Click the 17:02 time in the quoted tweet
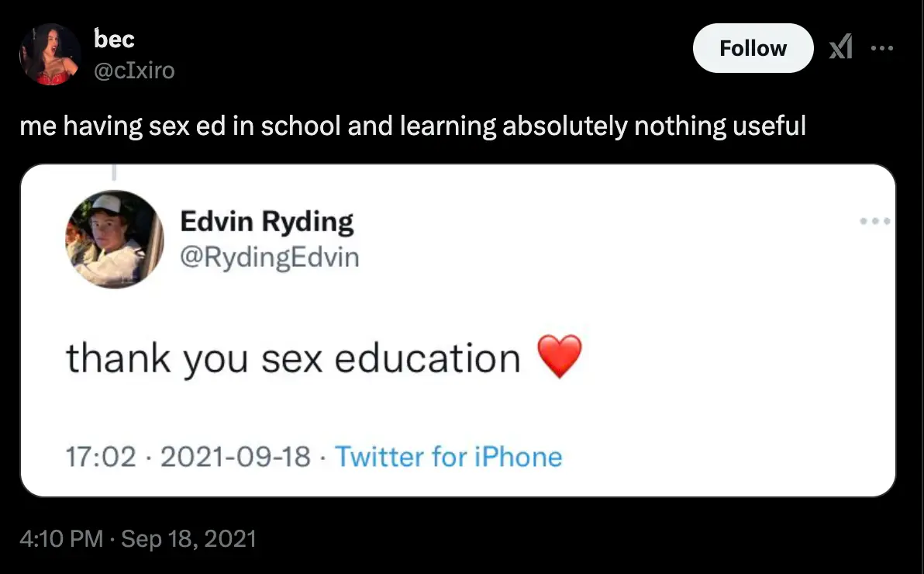The image size is (924, 574). (102, 456)
